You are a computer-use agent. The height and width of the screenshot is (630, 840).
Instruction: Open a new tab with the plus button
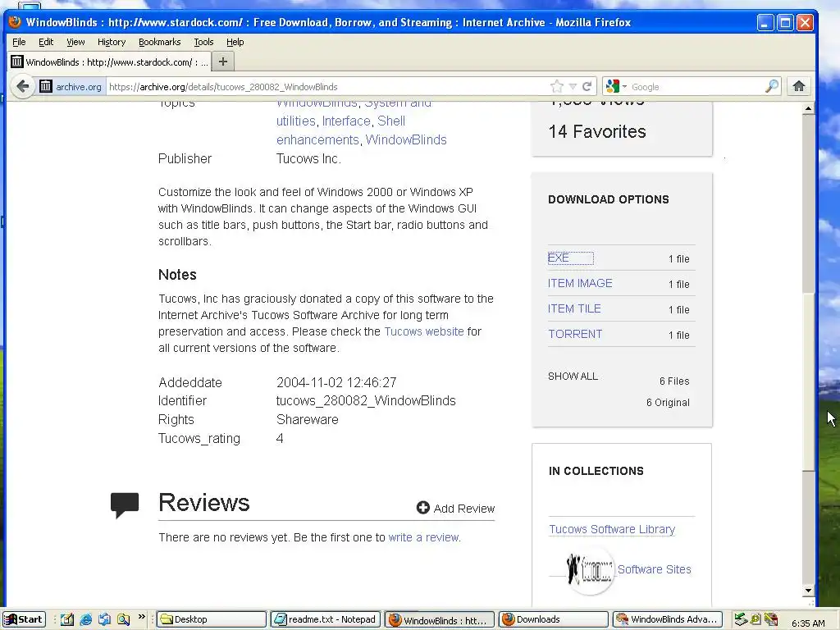pyautogui.click(x=223, y=62)
